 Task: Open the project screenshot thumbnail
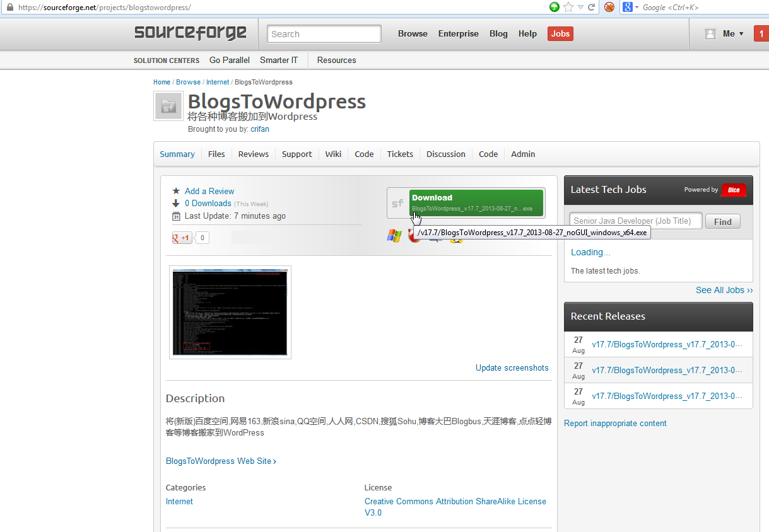pos(230,312)
